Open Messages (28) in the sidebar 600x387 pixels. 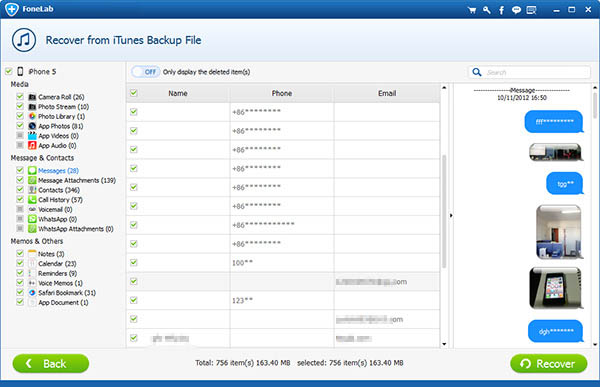58,171
